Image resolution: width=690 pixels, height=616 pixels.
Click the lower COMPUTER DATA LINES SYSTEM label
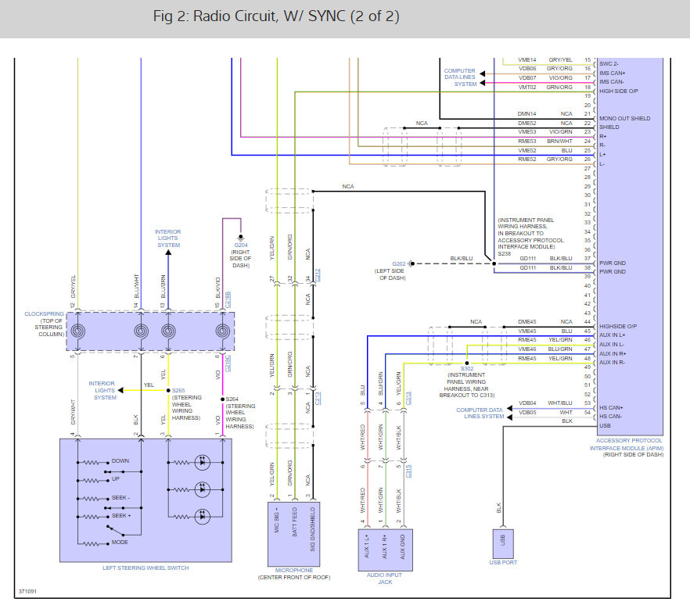tap(480, 413)
